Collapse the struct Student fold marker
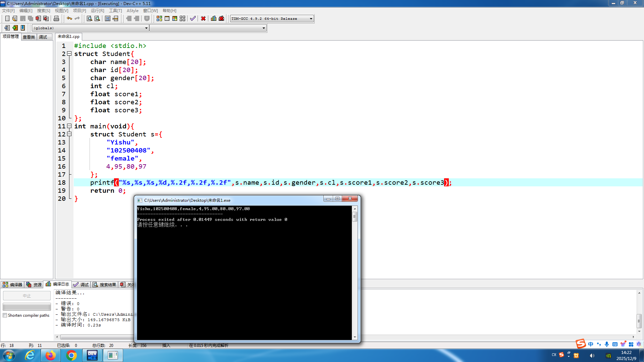Screen dimensions: 644x362 [x=69, y=54]
